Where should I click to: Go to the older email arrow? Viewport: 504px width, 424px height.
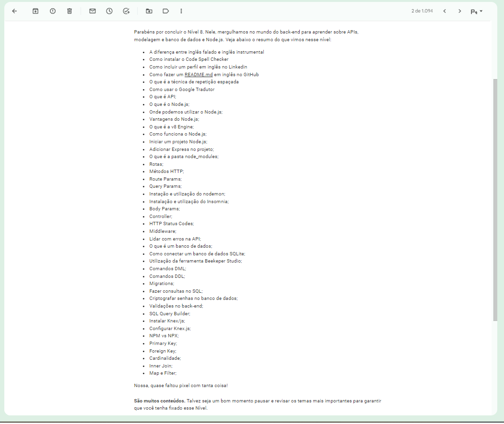[460, 11]
